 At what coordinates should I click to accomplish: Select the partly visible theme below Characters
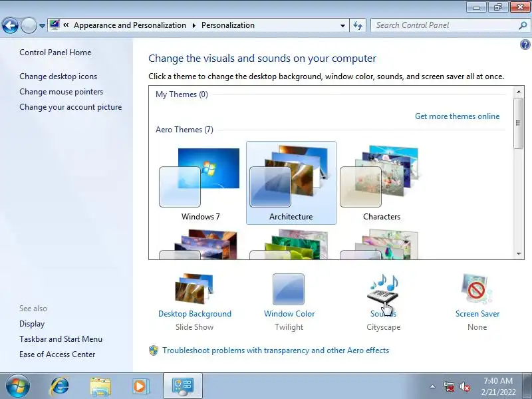(381, 245)
